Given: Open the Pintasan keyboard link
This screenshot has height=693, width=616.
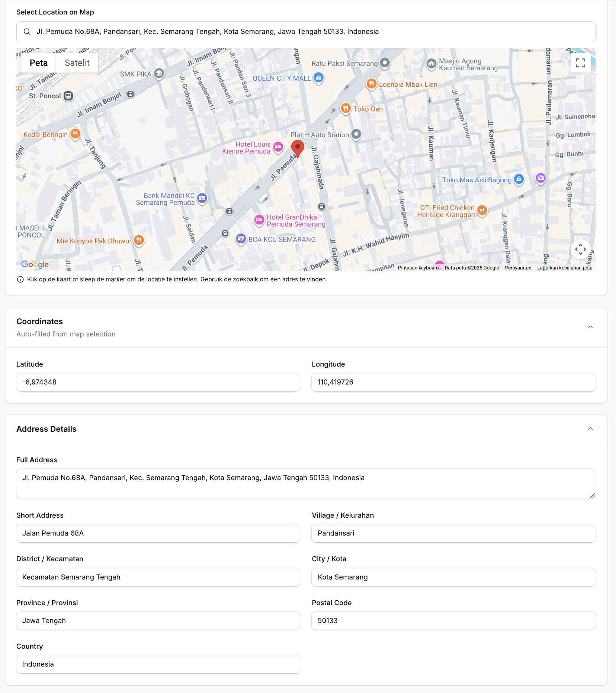Looking at the screenshot, I should [418, 268].
